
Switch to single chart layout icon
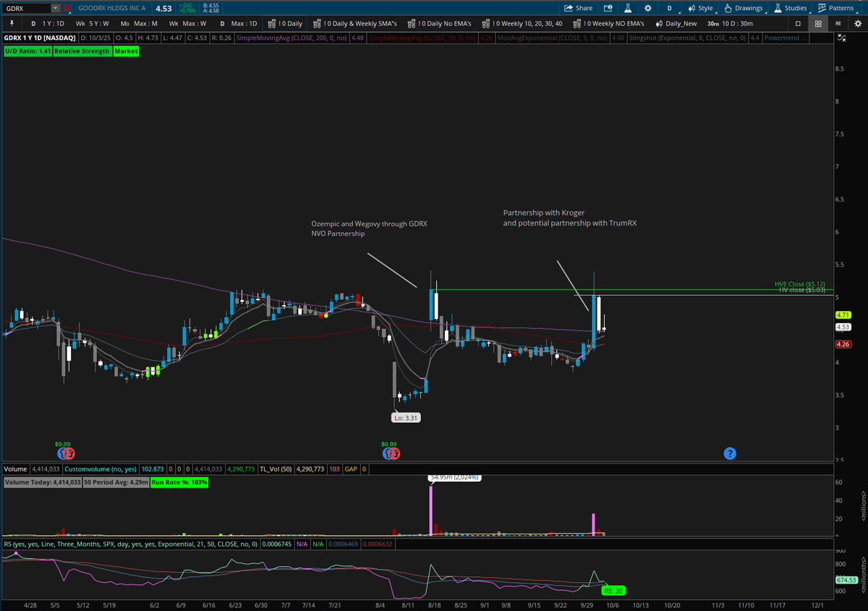tap(798, 23)
